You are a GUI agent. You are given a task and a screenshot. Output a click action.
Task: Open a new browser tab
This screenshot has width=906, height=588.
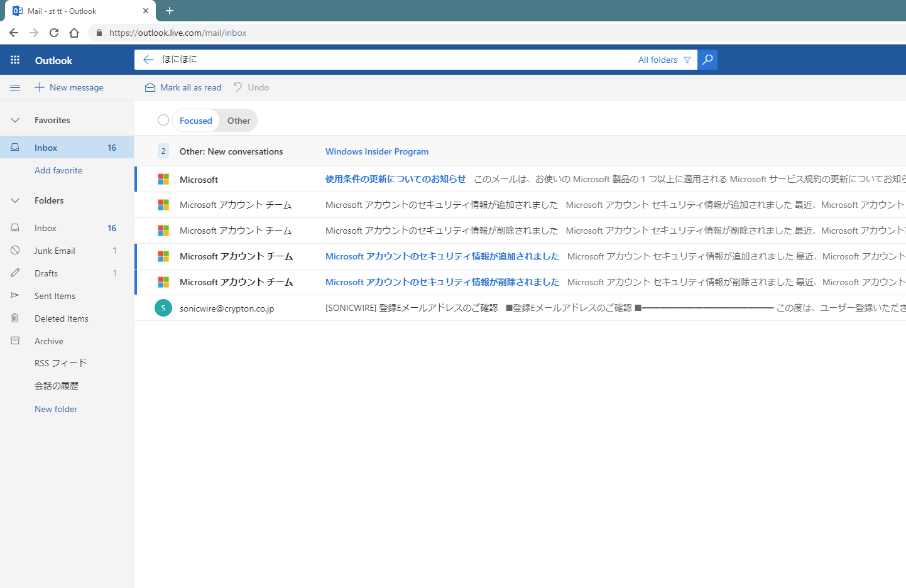coord(170,11)
